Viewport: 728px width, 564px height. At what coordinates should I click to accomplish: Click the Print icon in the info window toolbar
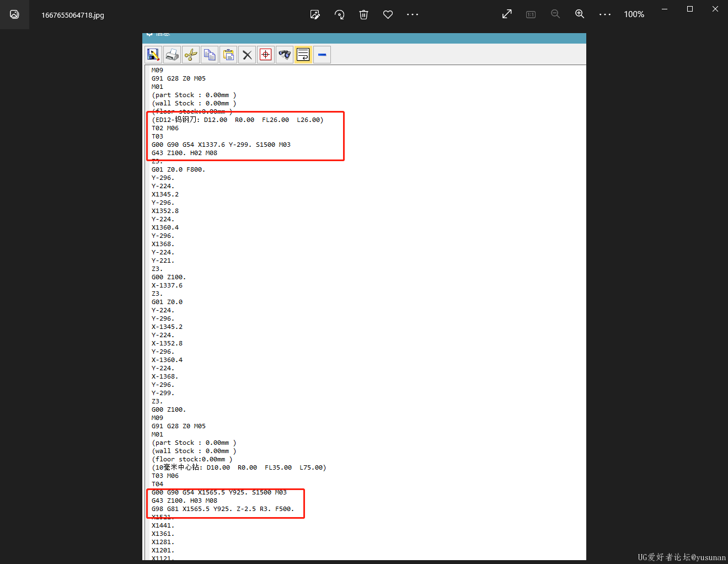pyautogui.click(x=172, y=55)
